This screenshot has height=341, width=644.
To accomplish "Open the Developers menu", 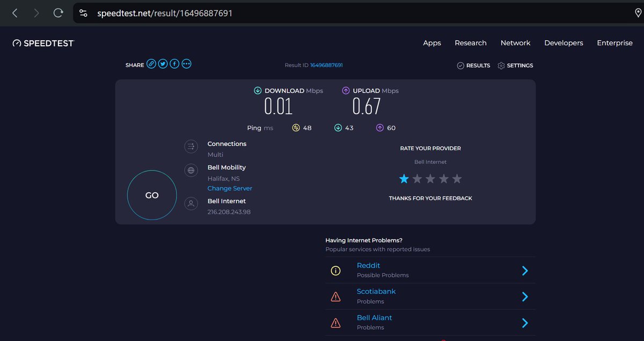I will pyautogui.click(x=563, y=43).
